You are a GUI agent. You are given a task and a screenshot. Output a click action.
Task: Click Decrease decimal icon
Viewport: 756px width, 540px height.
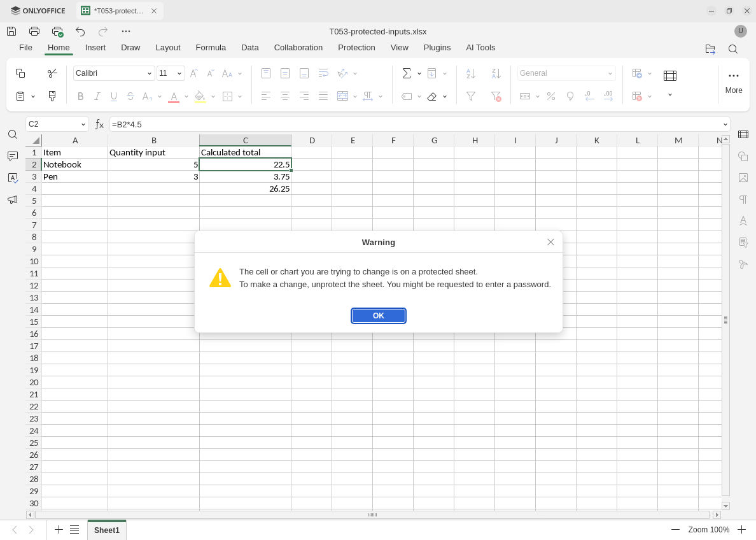click(589, 96)
